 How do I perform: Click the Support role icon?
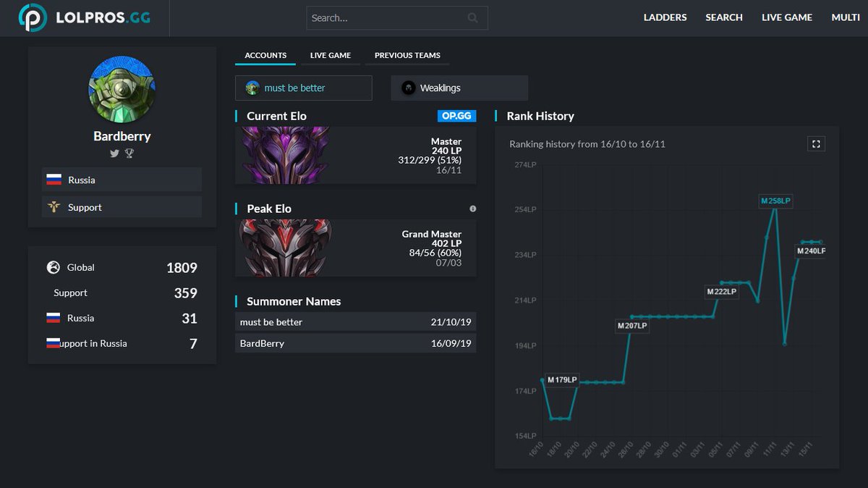pos(54,207)
